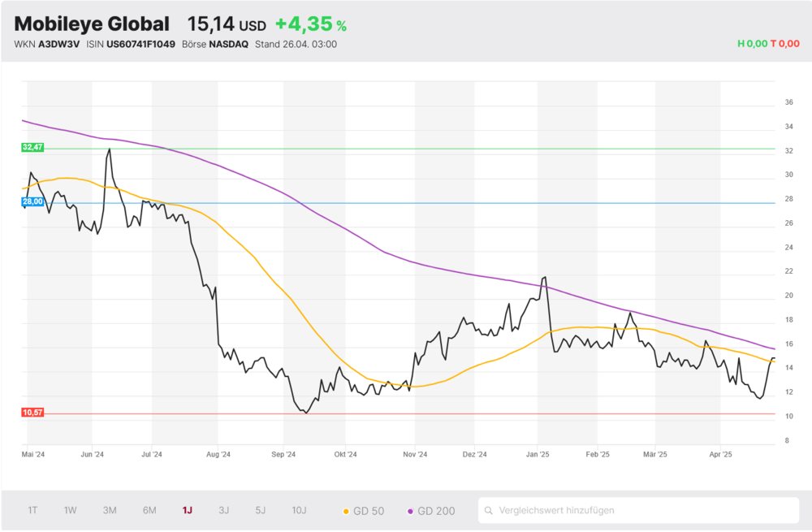Image resolution: width=812 pixels, height=532 pixels.
Task: Click the Apr '25 axis label
Action: coord(720,454)
